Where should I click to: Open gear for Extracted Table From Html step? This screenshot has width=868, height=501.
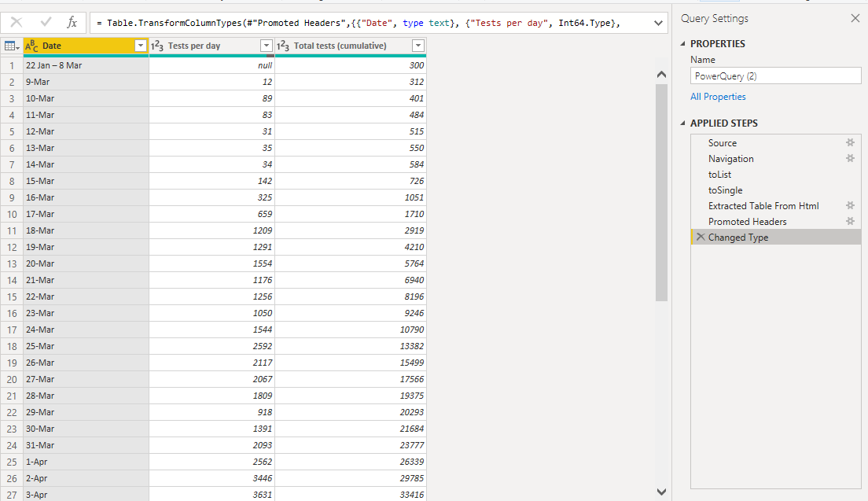[x=851, y=205]
